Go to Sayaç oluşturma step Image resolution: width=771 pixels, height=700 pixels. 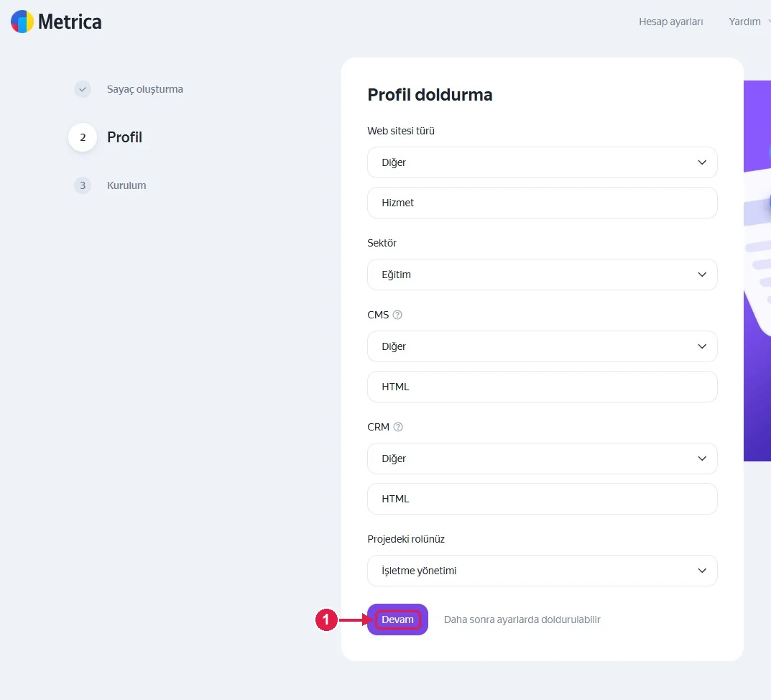(145, 89)
